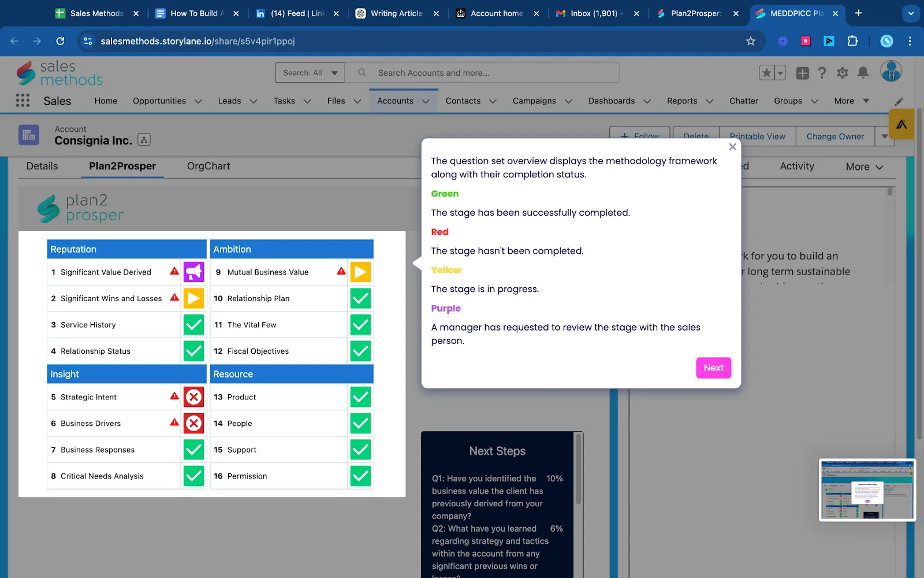Image resolution: width=924 pixels, height=578 pixels.
Task: Click the right panel vertical scrollbar
Action: (x=890, y=191)
